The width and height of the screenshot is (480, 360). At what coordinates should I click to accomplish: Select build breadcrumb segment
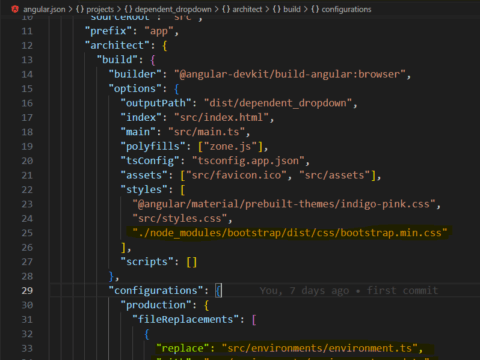pyautogui.click(x=287, y=9)
